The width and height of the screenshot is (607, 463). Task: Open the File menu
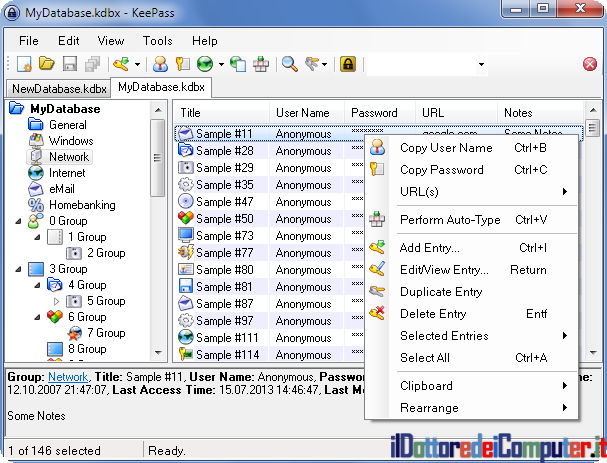coord(29,41)
